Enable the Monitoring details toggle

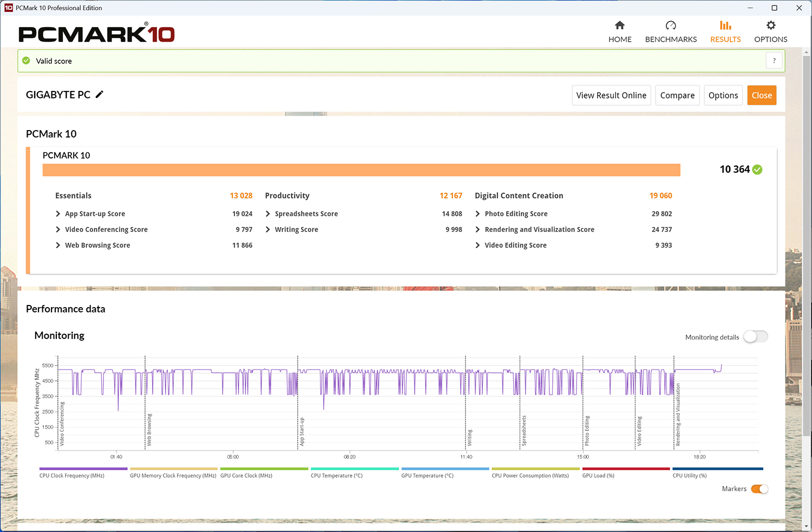click(755, 337)
